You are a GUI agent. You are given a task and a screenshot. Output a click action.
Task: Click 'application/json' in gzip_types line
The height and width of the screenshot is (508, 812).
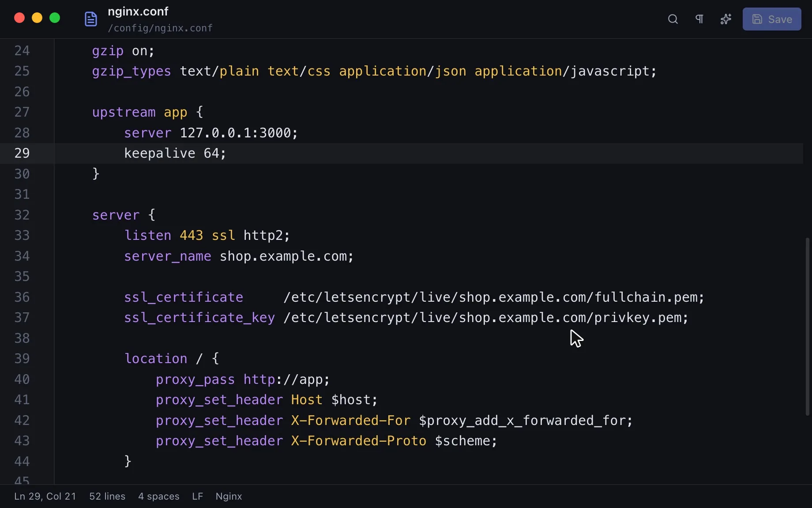[402, 71]
